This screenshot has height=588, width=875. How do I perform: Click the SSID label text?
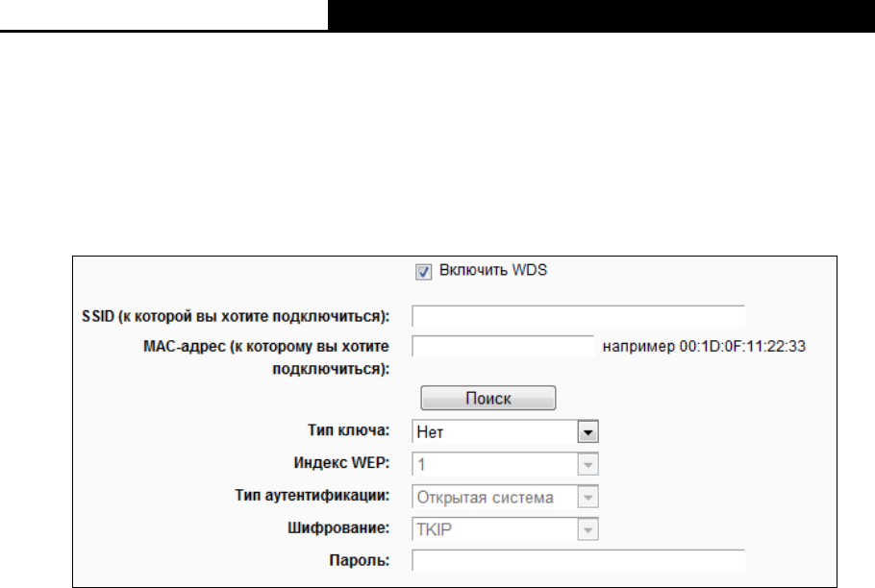[x=236, y=316]
